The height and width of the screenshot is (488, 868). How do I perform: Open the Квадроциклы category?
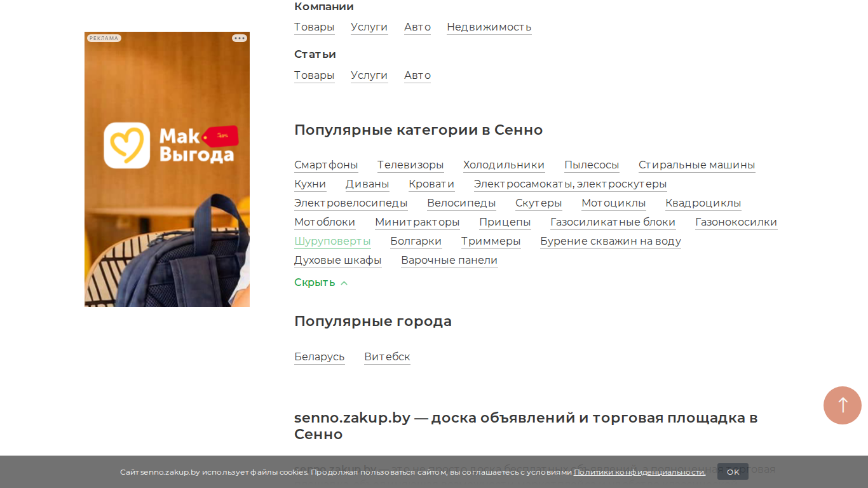[703, 203]
